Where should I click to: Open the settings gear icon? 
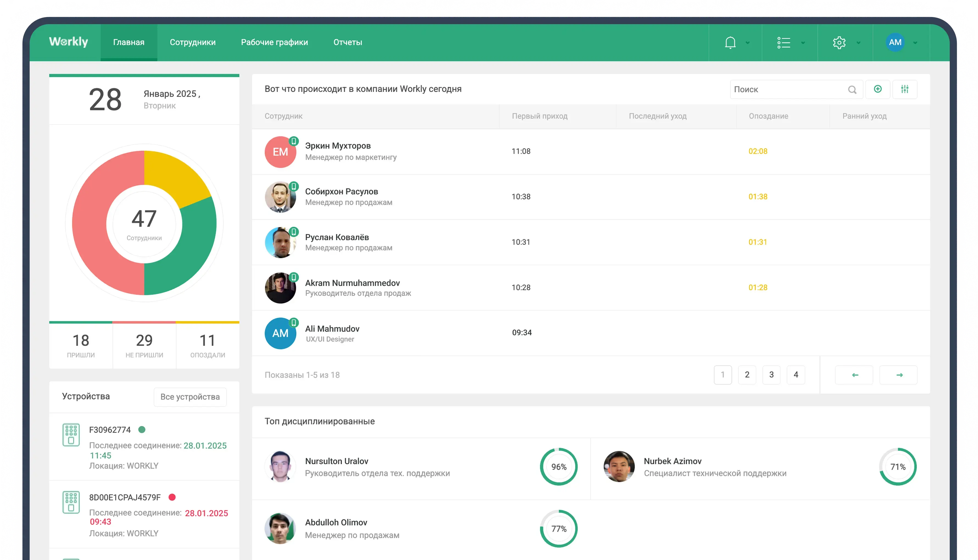click(x=839, y=42)
